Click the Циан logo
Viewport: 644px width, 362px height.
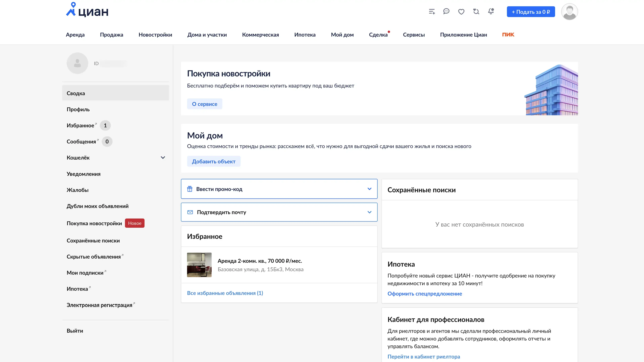click(x=87, y=10)
